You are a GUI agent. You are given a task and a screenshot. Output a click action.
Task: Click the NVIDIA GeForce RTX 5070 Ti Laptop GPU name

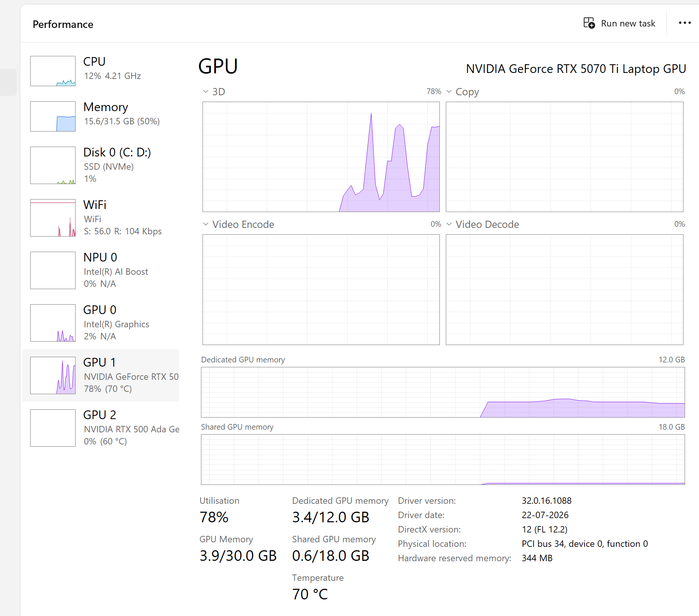point(576,69)
